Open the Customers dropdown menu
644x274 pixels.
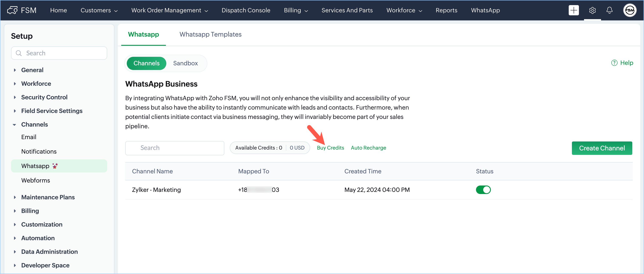(99, 10)
